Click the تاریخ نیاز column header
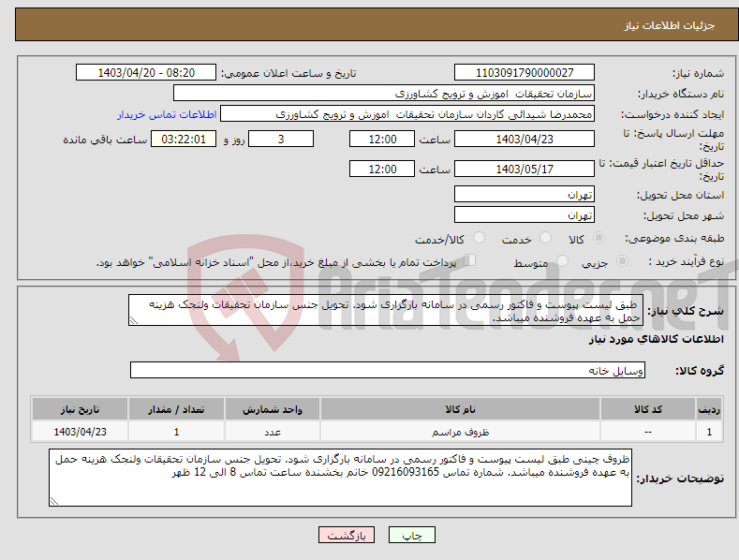Screen dimensions: 739x560 [x=80, y=409]
